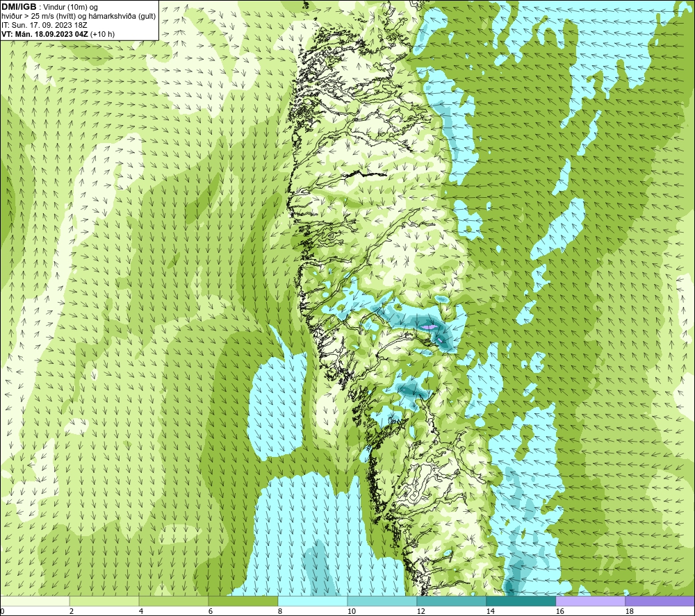695x616 pixels.
Task: Click the 6–8 m/s dark green scale segment
Action: click(x=243, y=601)
